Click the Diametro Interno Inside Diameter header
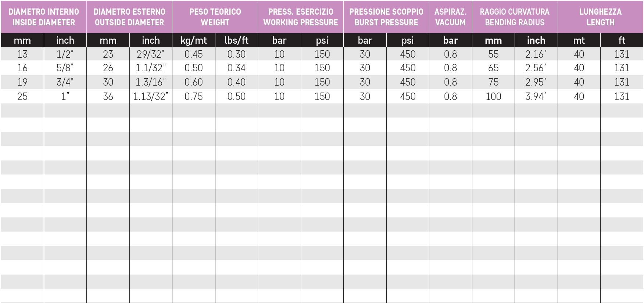 [44, 17]
